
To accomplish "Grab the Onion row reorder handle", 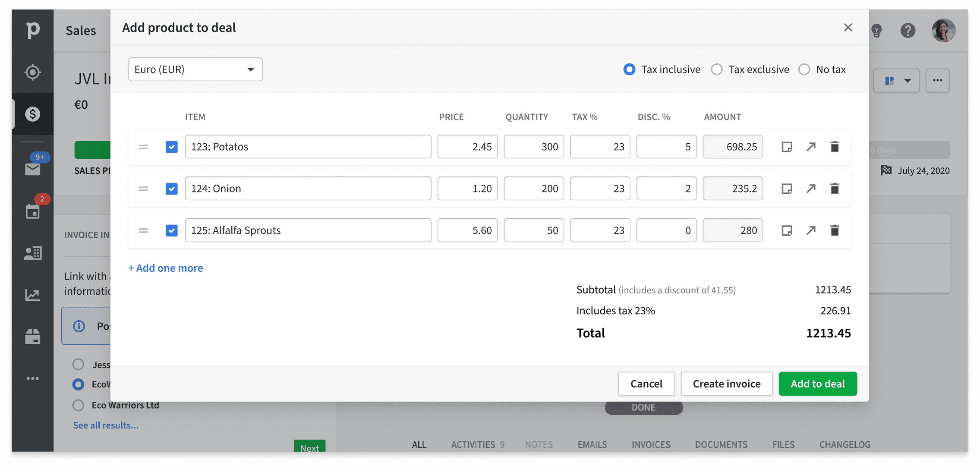I will click(x=143, y=189).
